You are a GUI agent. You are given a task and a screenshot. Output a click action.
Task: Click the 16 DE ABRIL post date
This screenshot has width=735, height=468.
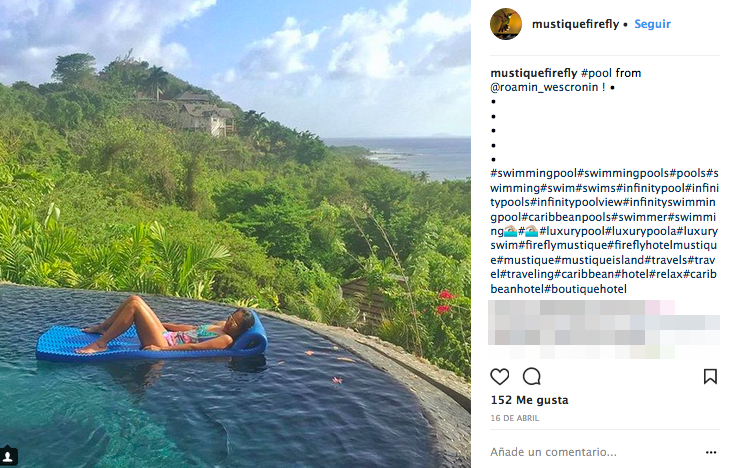(515, 418)
